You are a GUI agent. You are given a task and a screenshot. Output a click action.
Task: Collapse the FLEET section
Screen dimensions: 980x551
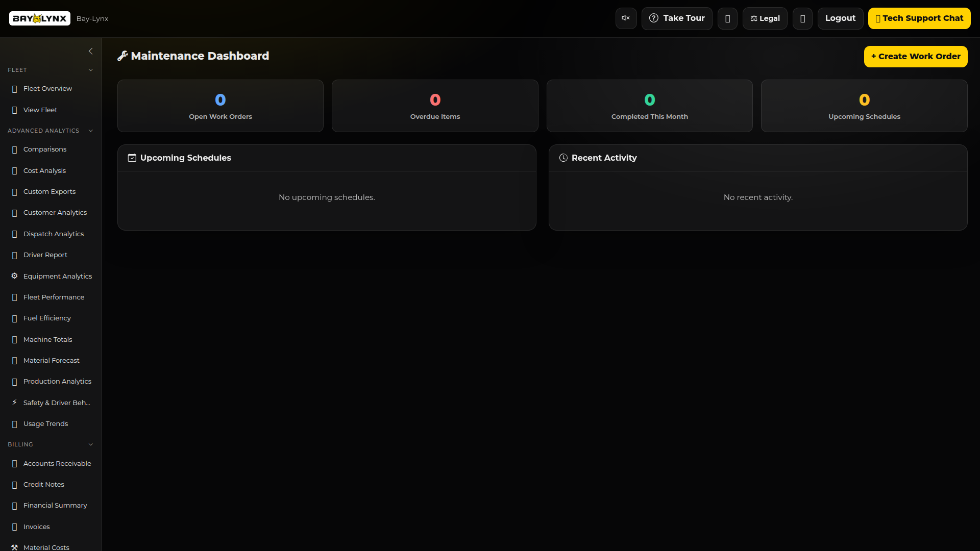tap(91, 70)
